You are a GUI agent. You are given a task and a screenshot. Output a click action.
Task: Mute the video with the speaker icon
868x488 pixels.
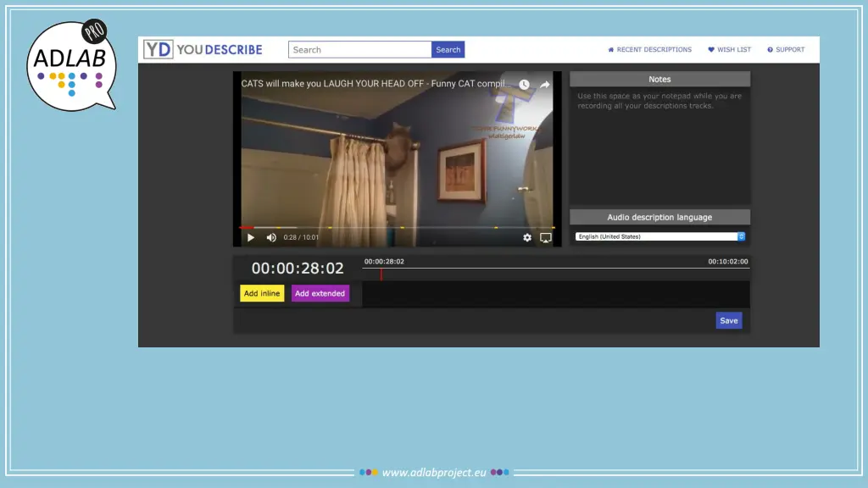[x=271, y=237]
